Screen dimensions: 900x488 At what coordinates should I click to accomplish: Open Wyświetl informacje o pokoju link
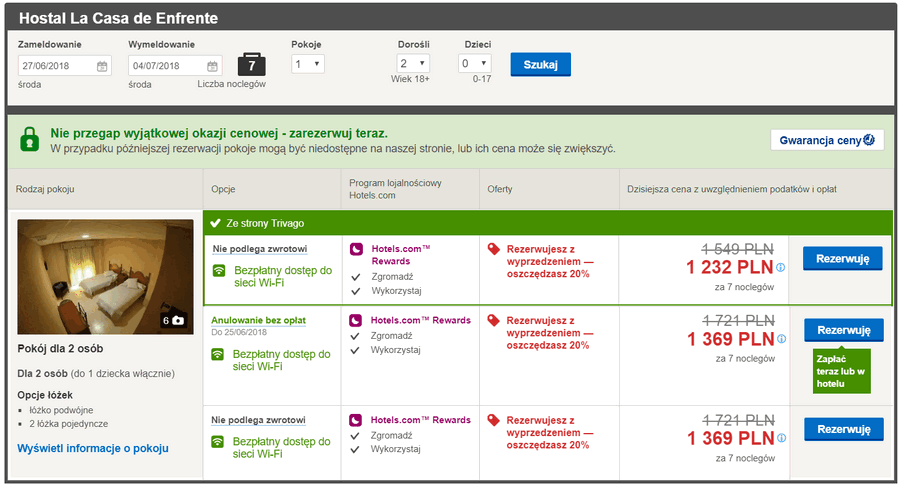tap(93, 448)
